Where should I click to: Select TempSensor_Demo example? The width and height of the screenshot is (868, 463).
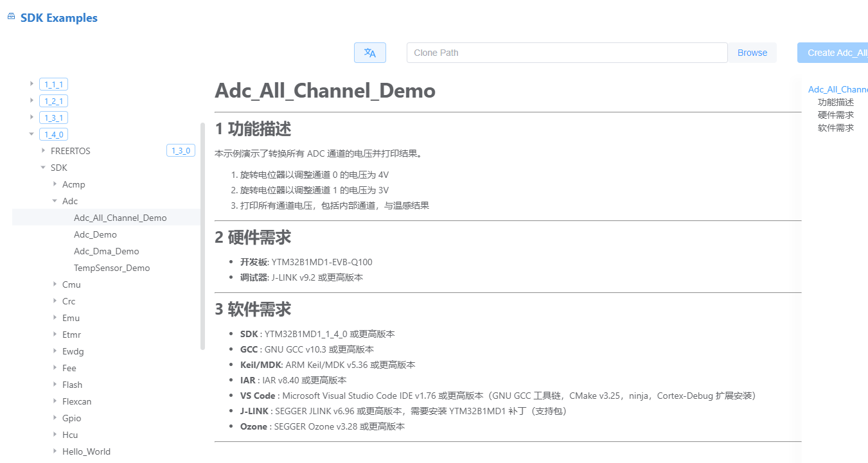112,268
